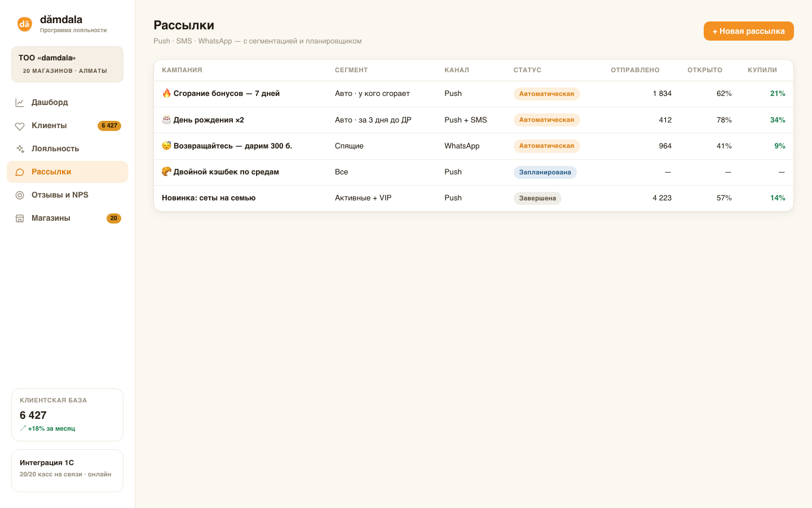812x508 pixels.
Task: Click the Спящие segment cell
Action: click(x=349, y=146)
